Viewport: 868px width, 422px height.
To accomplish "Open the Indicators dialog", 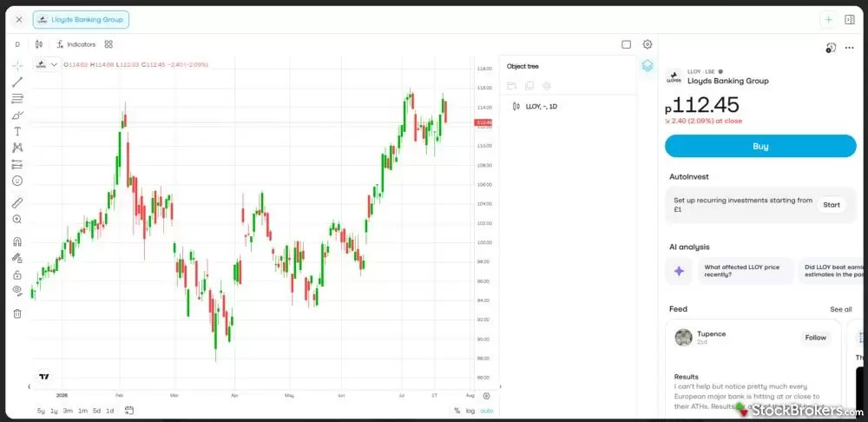I will click(76, 44).
